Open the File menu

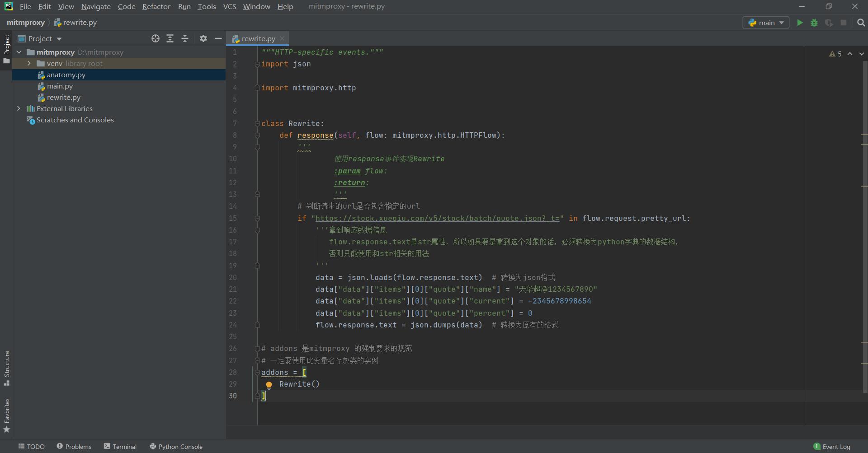(25, 6)
